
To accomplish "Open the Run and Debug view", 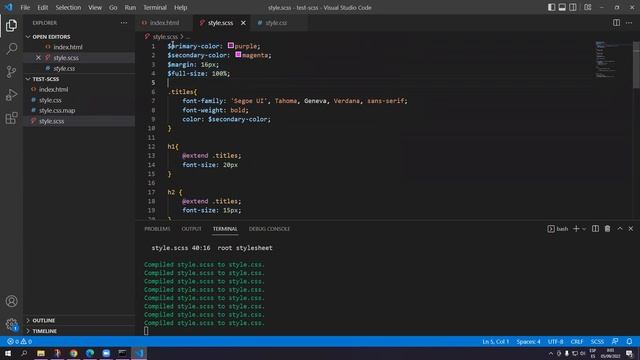I will tap(11, 95).
